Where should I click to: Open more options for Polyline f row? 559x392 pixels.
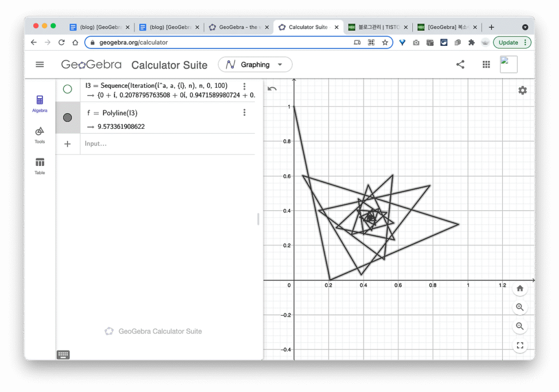(x=245, y=112)
